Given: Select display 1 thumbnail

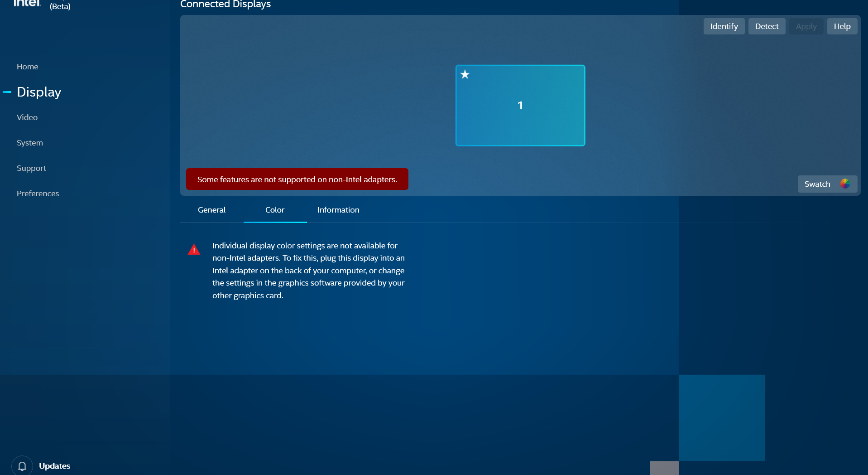Looking at the screenshot, I should (x=520, y=106).
